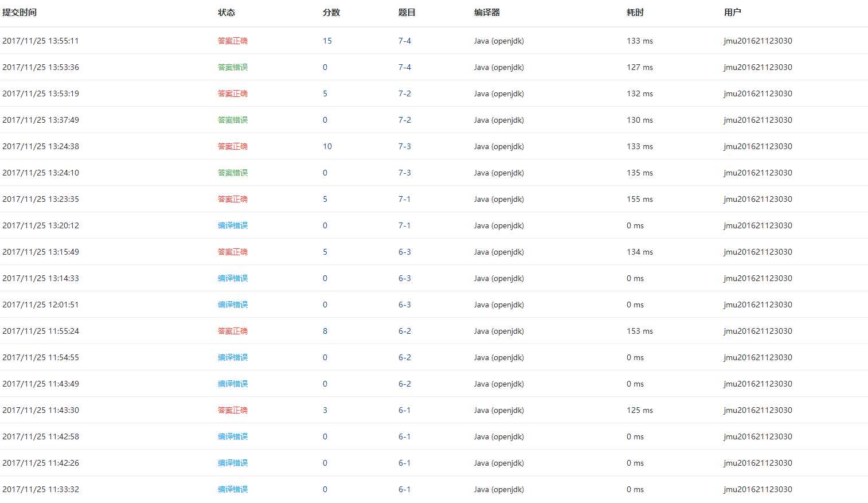The height and width of the screenshot is (503, 868).
Task: Click the 0 score in the 13:20:12 row
Action: click(x=325, y=225)
